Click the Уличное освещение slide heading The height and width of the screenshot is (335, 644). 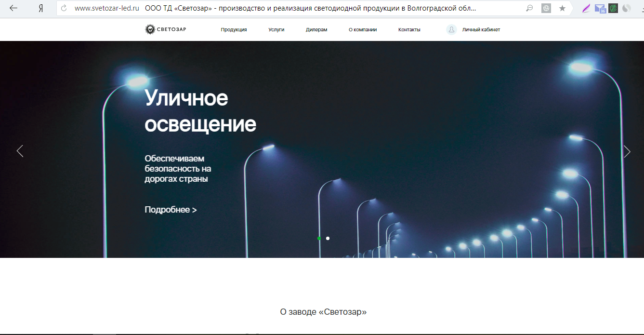point(200,111)
